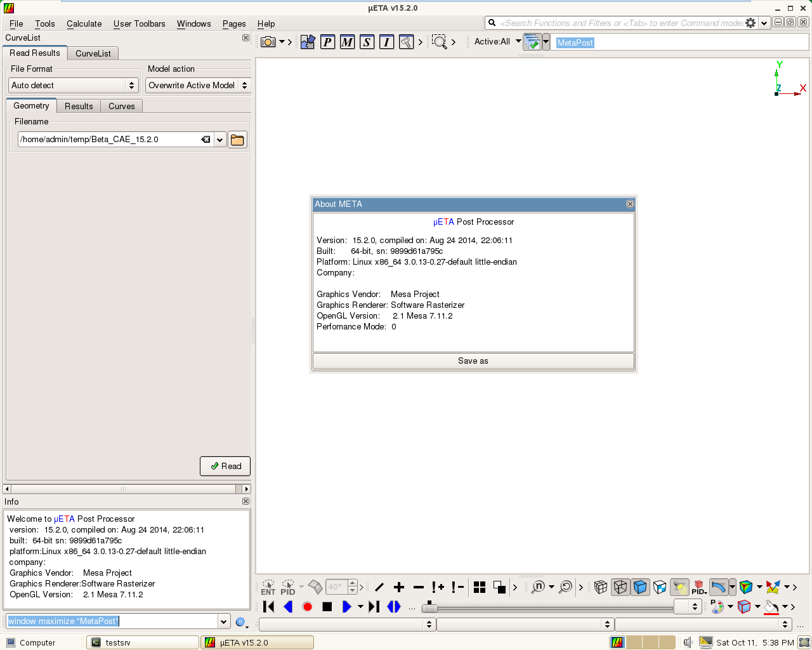The height and width of the screenshot is (650, 812).
Task: Click the rotate-n magnifier icon
Action: (x=538, y=587)
